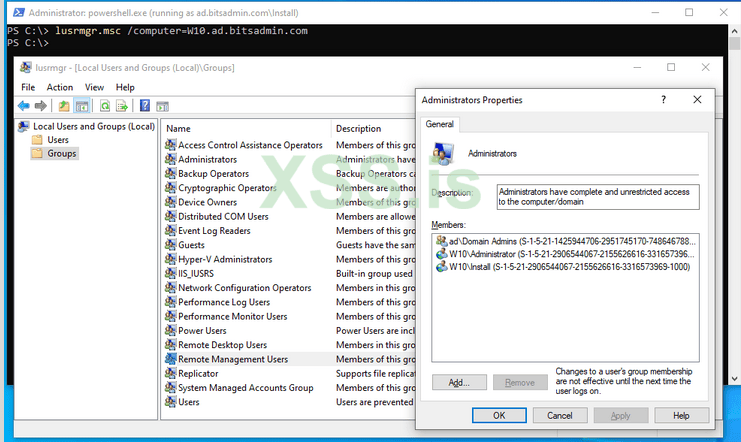741x442 pixels.
Task: Minimize the PowerShell window
Action: 655,13
